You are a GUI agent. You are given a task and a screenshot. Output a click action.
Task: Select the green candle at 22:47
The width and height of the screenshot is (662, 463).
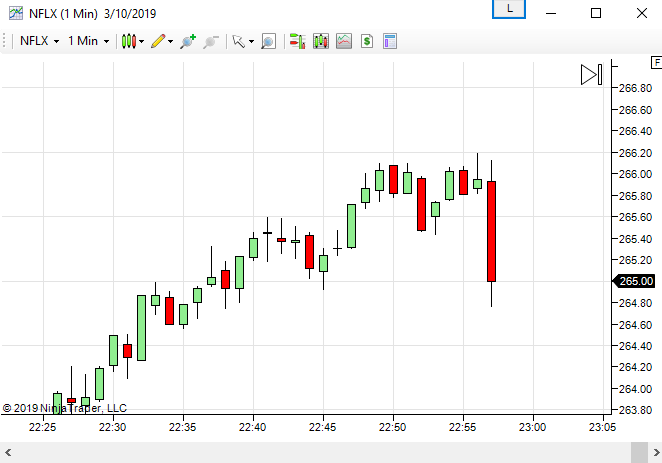(x=351, y=226)
